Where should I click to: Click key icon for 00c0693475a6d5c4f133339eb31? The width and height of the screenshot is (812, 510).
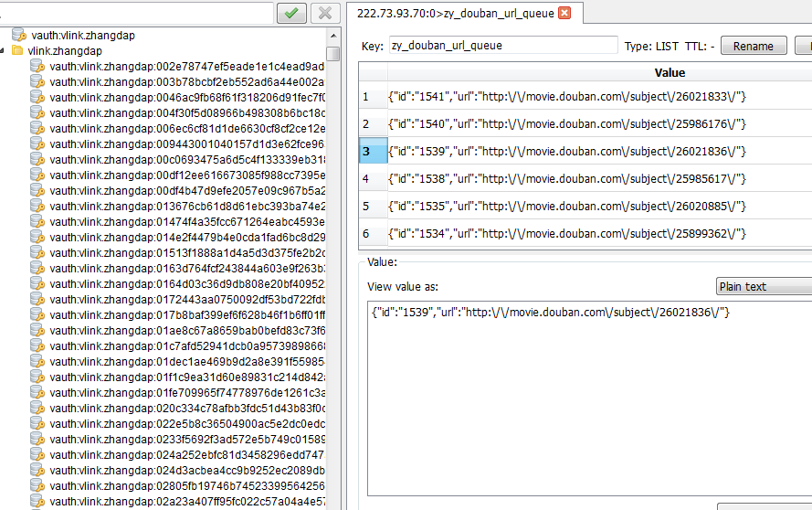[37, 159]
